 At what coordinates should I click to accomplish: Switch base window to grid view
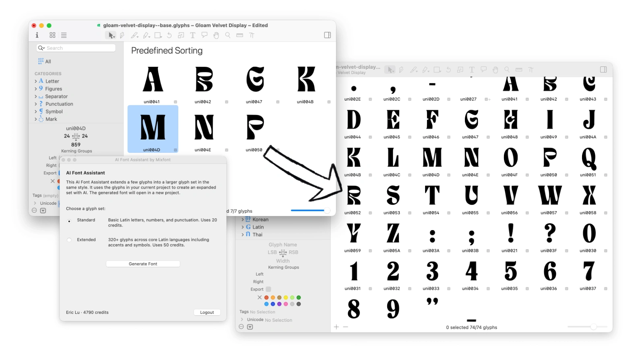(x=52, y=35)
